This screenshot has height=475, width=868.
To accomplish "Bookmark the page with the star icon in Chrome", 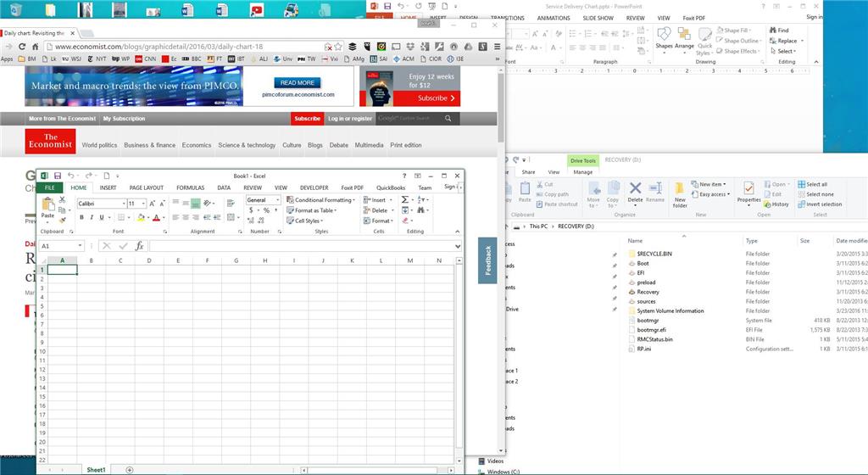I will pos(338,47).
